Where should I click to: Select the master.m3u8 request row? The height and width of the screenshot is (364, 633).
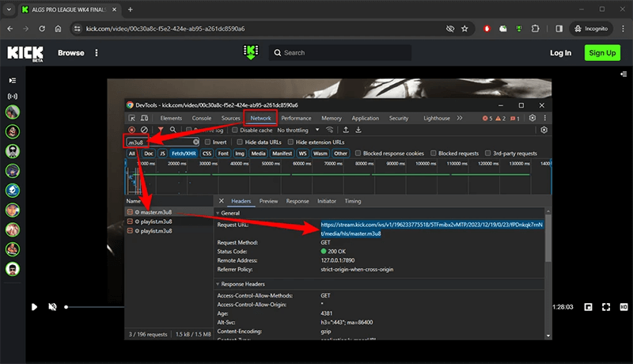(x=169, y=212)
